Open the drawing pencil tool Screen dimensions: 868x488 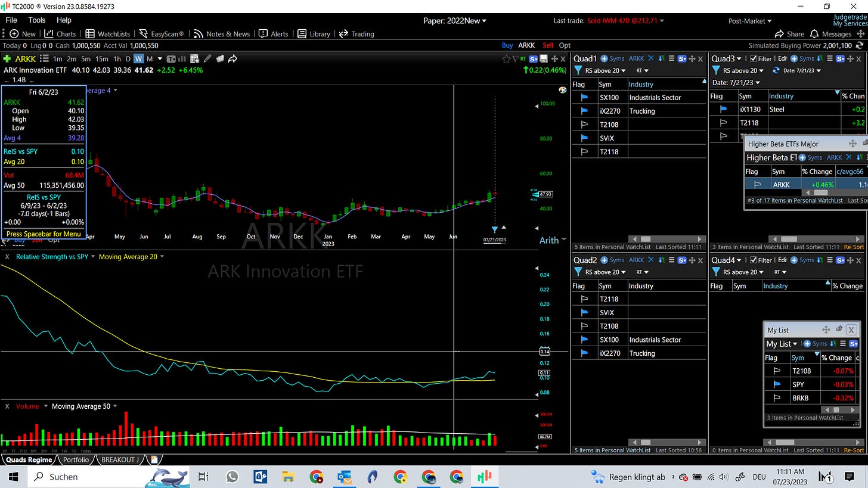coord(207,59)
